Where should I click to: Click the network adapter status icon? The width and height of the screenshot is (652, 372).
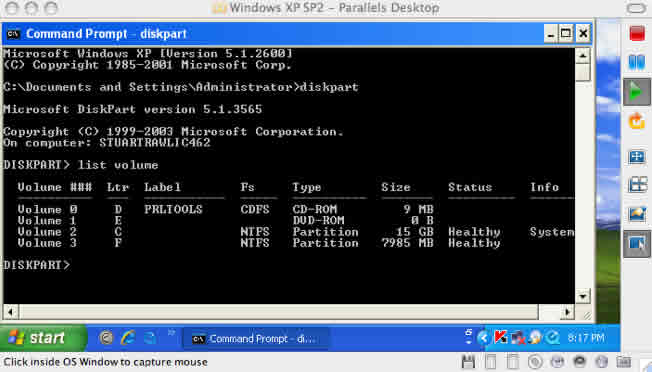[557, 362]
